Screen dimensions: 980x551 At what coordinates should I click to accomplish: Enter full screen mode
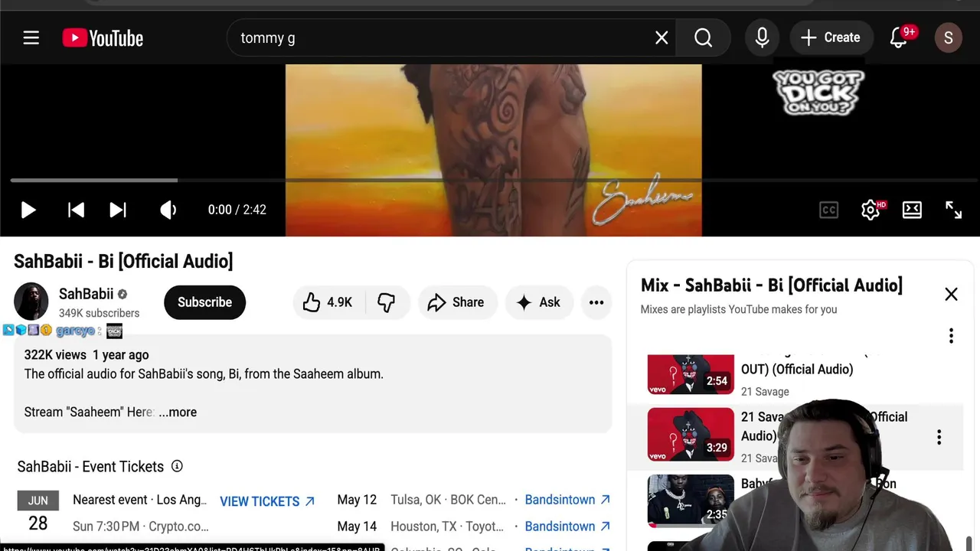[x=953, y=210]
